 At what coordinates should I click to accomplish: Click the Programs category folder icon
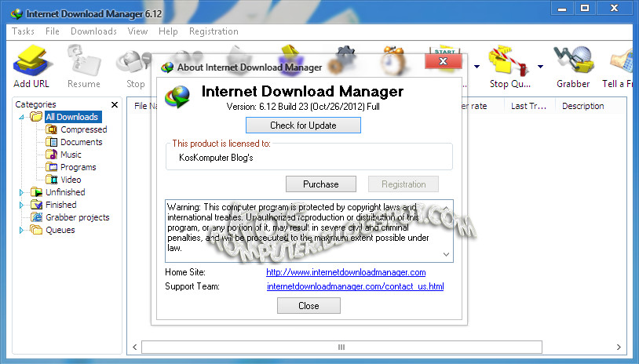[51, 167]
